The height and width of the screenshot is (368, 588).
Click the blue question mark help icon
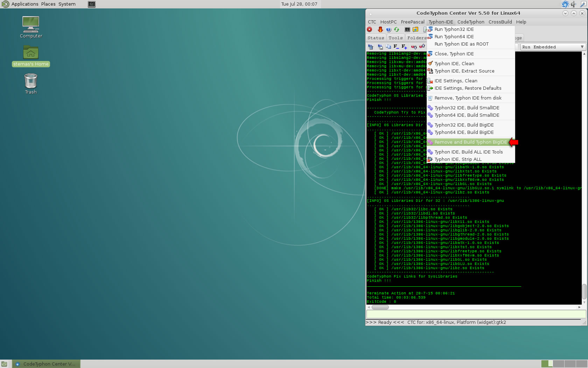[388, 29]
